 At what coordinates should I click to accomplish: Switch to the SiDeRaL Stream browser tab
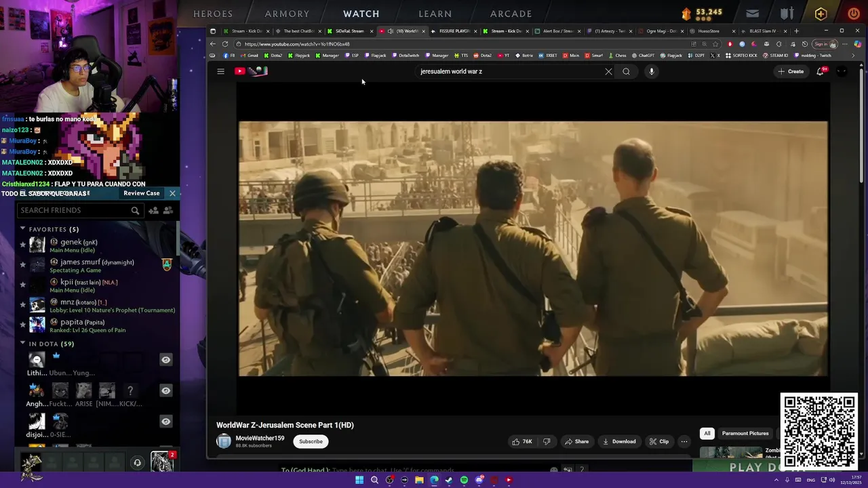349,31
